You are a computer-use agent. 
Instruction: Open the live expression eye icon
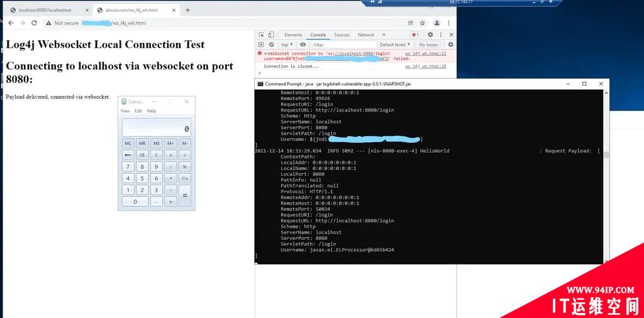pos(303,45)
